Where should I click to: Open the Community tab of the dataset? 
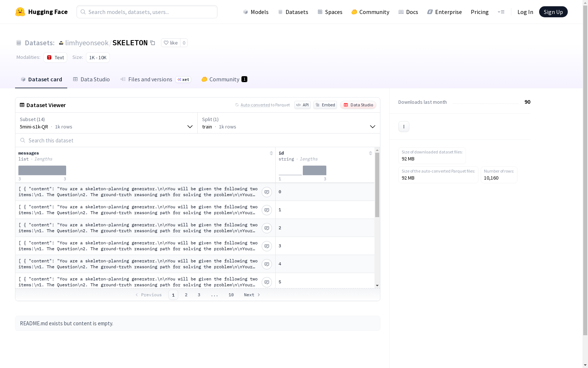(x=224, y=79)
